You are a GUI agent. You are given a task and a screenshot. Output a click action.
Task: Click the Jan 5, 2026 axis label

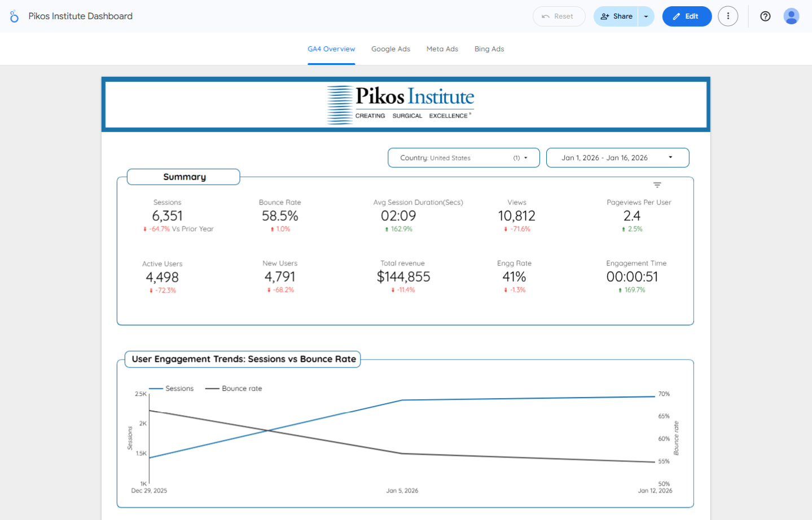pyautogui.click(x=402, y=491)
